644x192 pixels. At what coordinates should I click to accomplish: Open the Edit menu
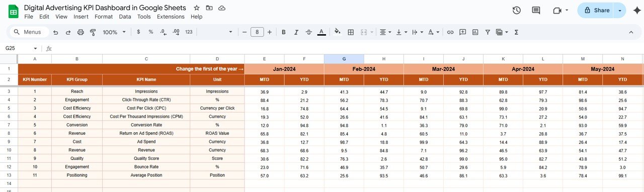pos(44,17)
